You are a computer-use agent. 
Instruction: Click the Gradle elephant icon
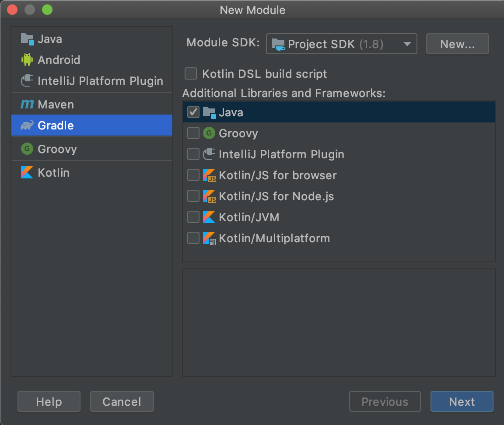pos(27,125)
